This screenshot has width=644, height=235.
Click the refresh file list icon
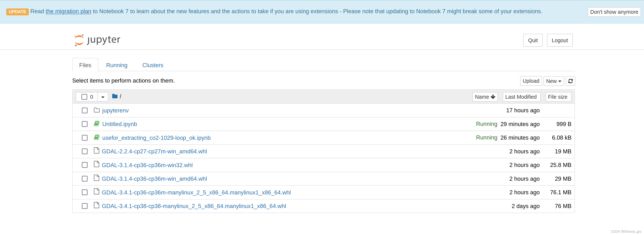(x=570, y=81)
